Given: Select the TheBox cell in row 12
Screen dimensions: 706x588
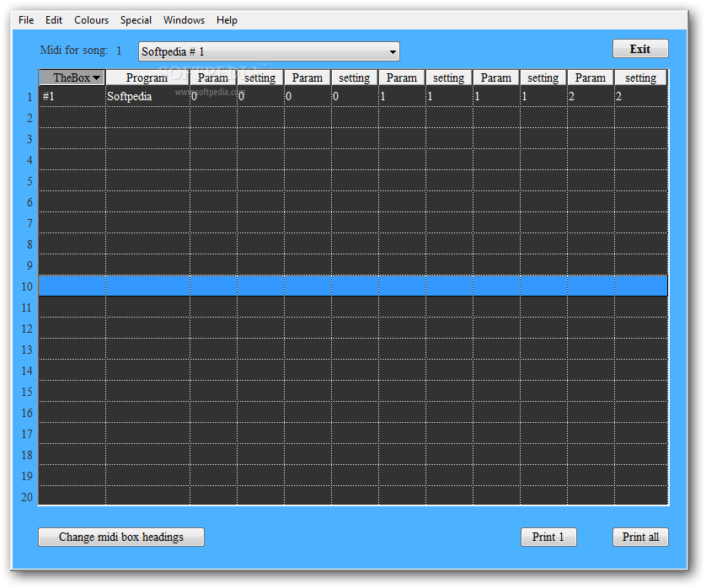Looking at the screenshot, I should [x=72, y=329].
